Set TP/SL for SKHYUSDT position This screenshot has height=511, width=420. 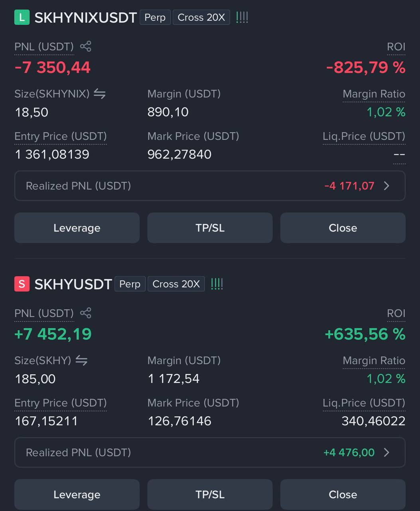point(210,495)
